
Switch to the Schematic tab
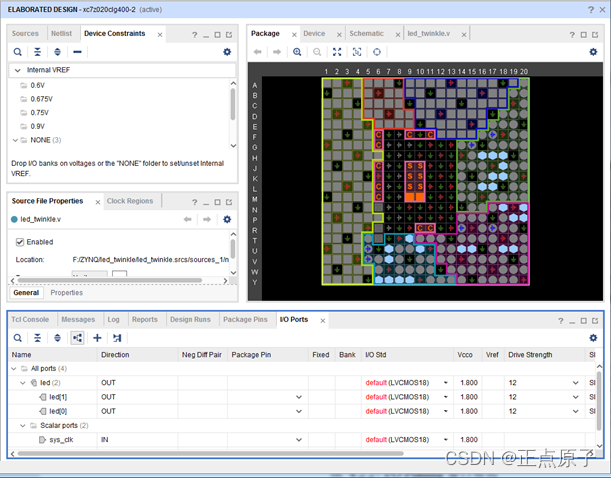(366, 34)
